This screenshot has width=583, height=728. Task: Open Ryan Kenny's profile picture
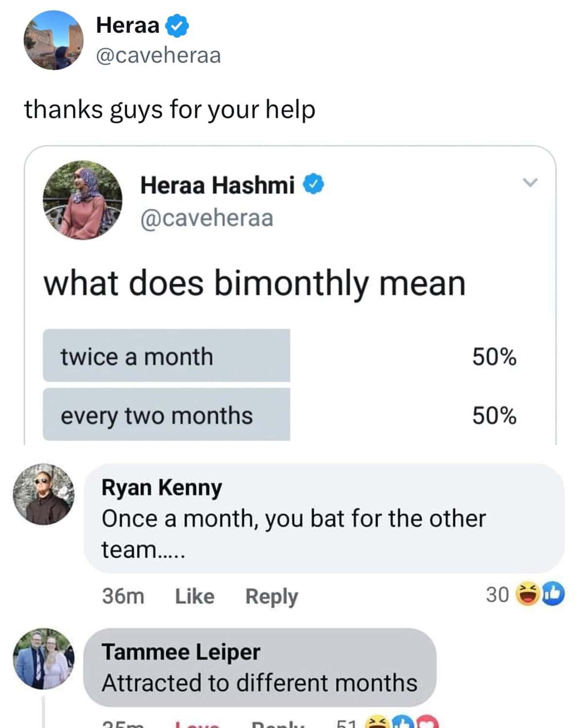[44, 494]
